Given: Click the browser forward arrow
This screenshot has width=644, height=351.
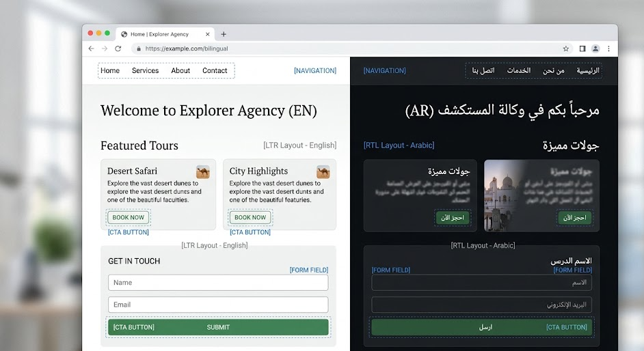Looking at the screenshot, I should (x=105, y=48).
